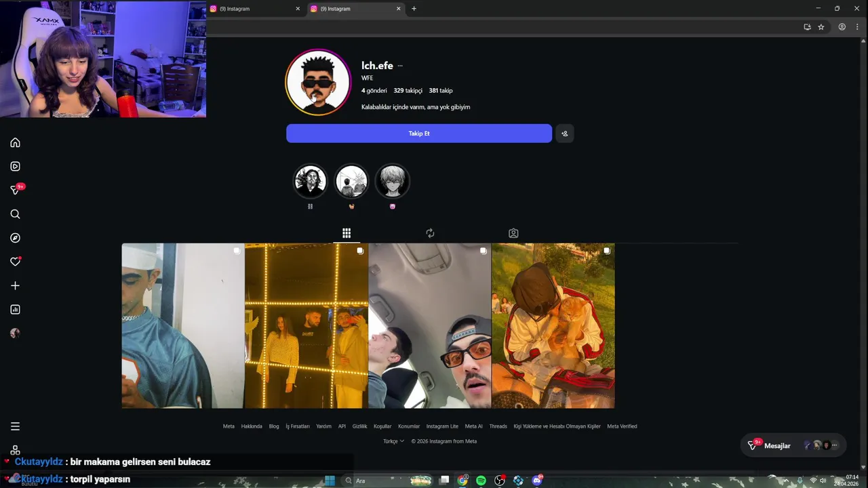Open Gizlilik footer link

[359, 426]
